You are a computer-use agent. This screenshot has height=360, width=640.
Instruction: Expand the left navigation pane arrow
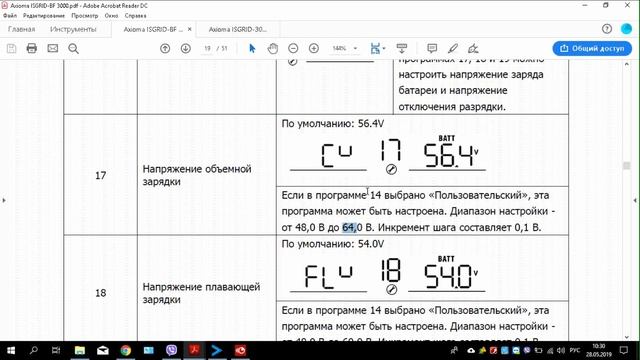[4, 200]
